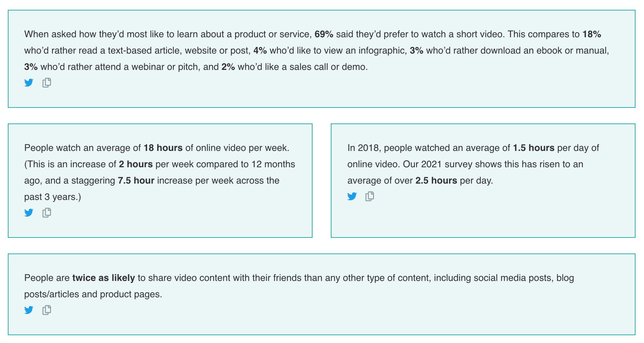644x343 pixels.
Task: Share the 18 hours per week stat on Twitter
Action: point(29,213)
